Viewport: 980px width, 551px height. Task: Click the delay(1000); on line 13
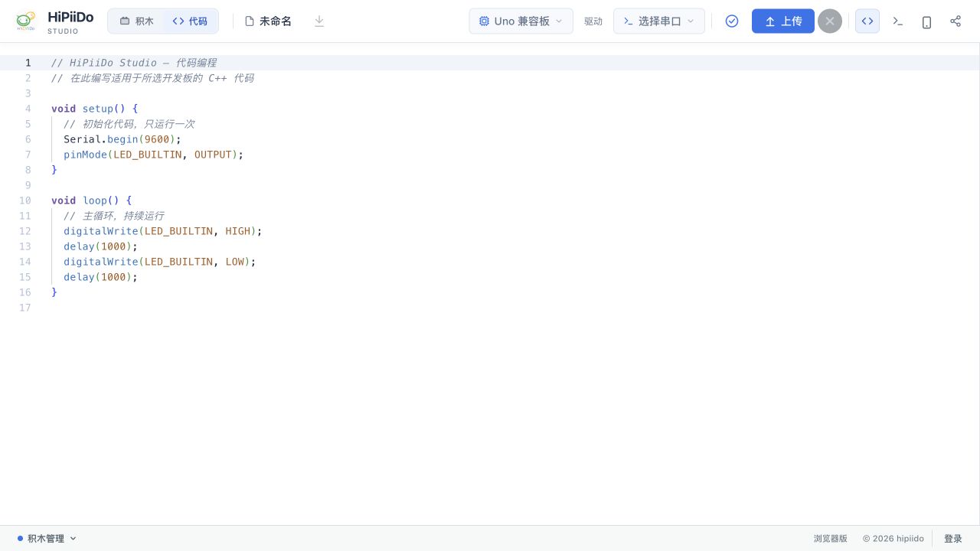click(x=100, y=246)
